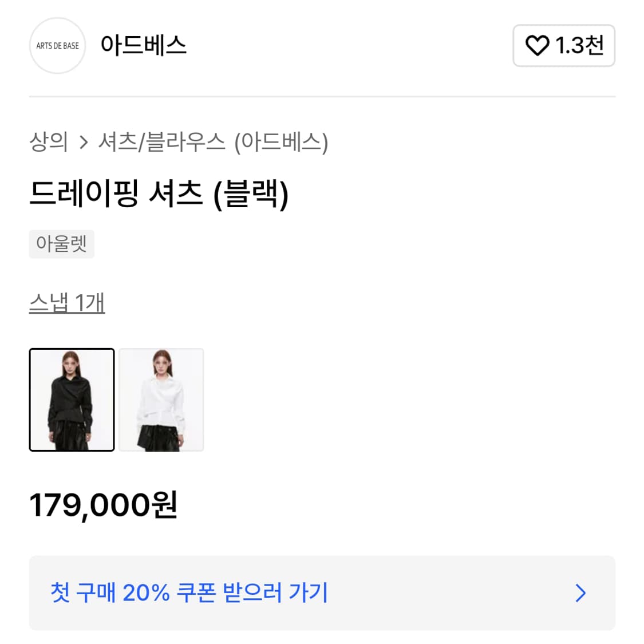Screen dimensions: 644x644
Task: Select the white shirt variant thumbnail
Action: [161, 400]
